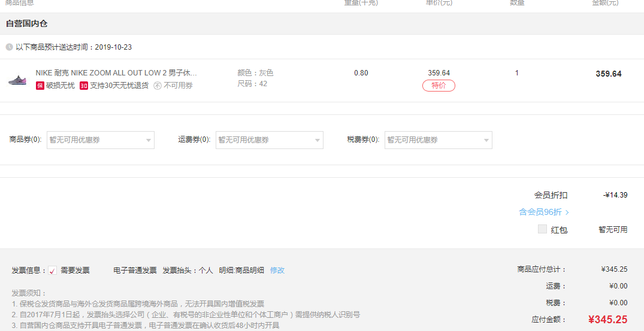
Task: Open the 税费券 tax coupon dropdown
Action: point(439,140)
